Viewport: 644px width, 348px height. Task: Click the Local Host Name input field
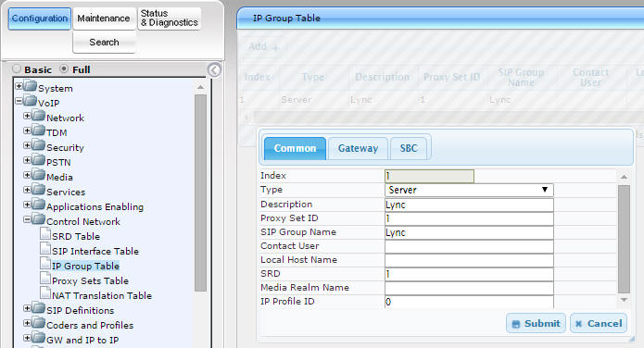(x=469, y=261)
